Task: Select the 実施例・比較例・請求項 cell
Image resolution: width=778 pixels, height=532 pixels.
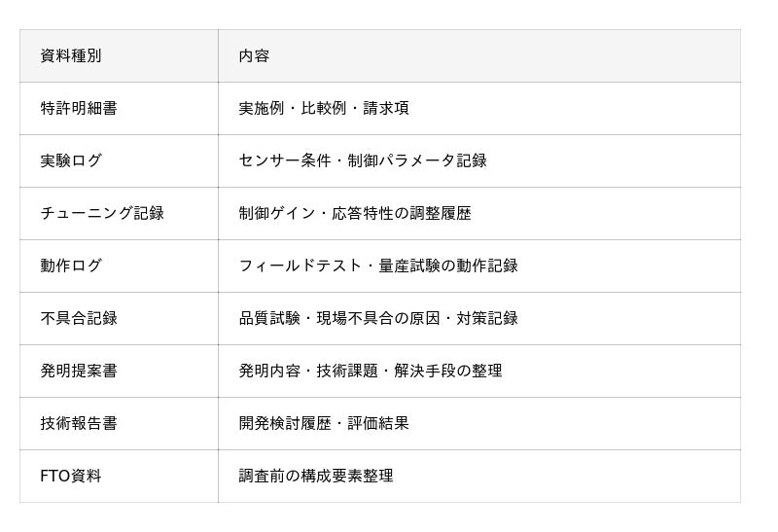Action: tap(479, 109)
